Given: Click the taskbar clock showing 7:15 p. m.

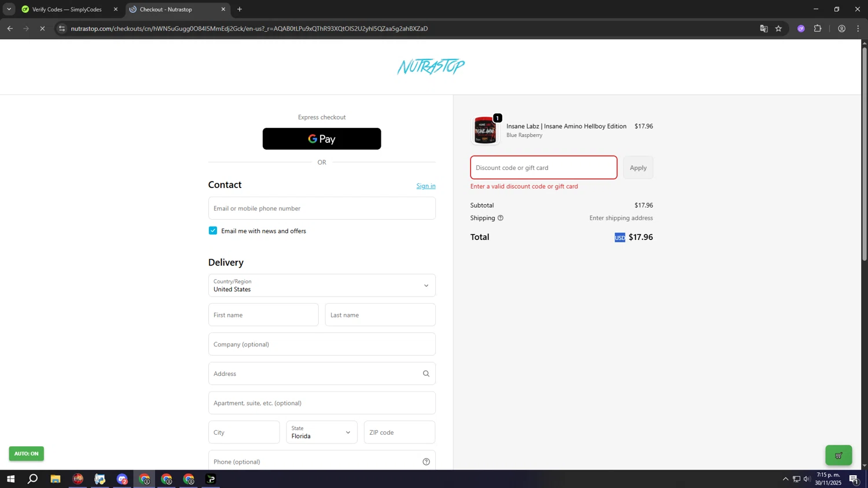Looking at the screenshot, I should (828, 479).
